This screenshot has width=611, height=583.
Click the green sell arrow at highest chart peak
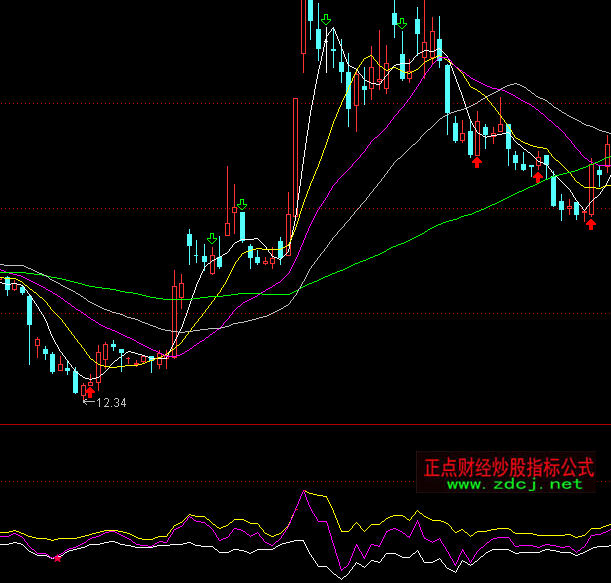326,19
